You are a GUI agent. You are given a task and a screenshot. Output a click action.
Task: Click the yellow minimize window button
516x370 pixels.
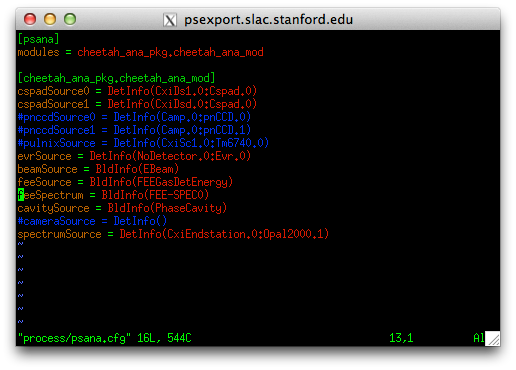(50, 19)
